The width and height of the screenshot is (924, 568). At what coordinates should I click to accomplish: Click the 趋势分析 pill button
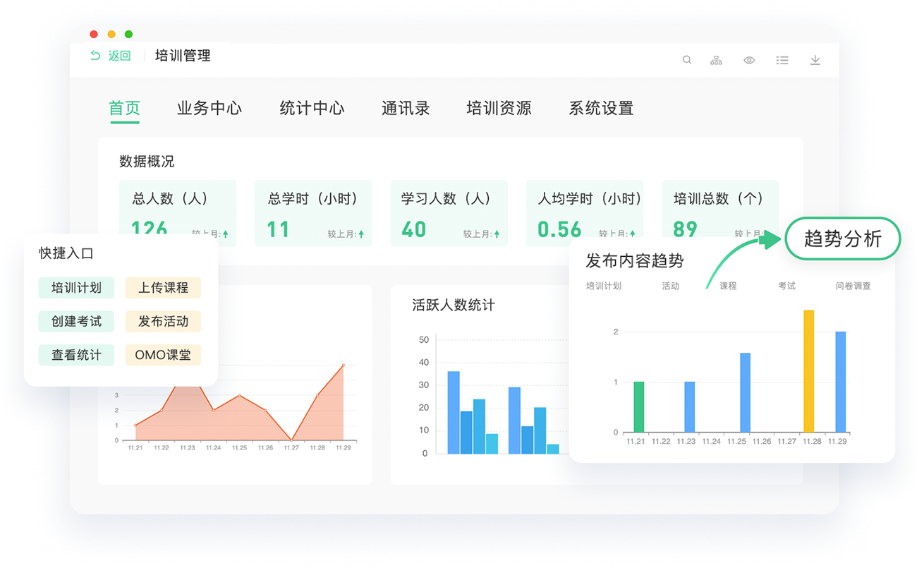(x=843, y=239)
